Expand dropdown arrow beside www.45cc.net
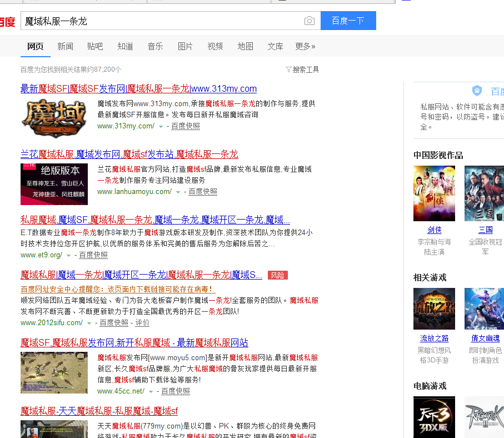This screenshot has height=438, width=504. tap(151, 392)
